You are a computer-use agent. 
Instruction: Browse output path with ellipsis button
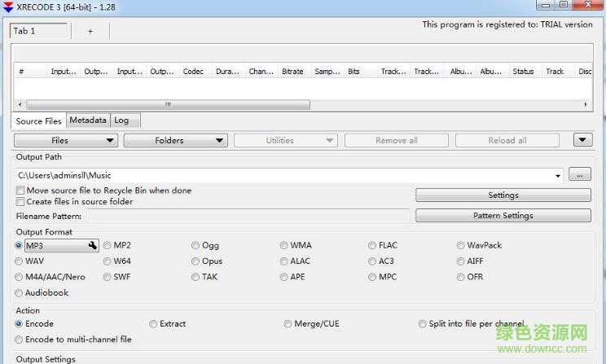[580, 174]
